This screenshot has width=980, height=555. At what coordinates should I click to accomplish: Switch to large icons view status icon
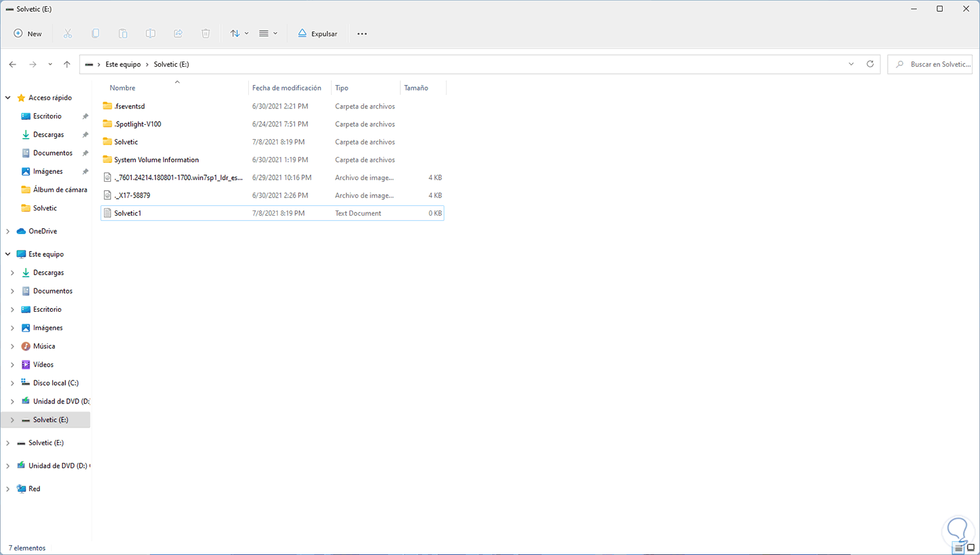[971, 548]
